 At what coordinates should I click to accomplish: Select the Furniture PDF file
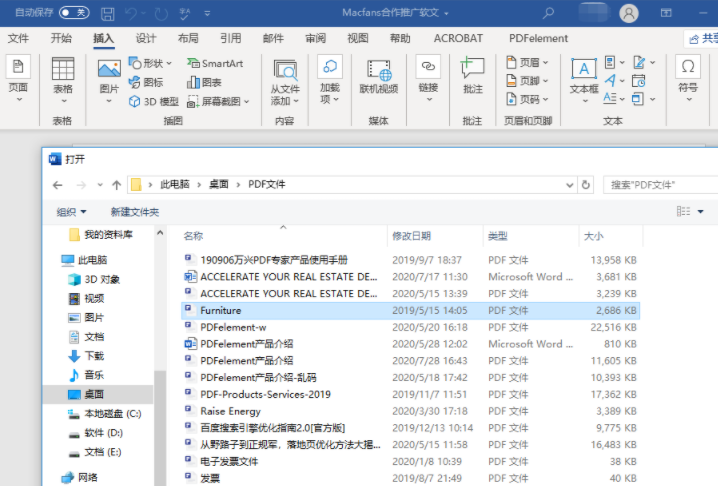pyautogui.click(x=410, y=311)
